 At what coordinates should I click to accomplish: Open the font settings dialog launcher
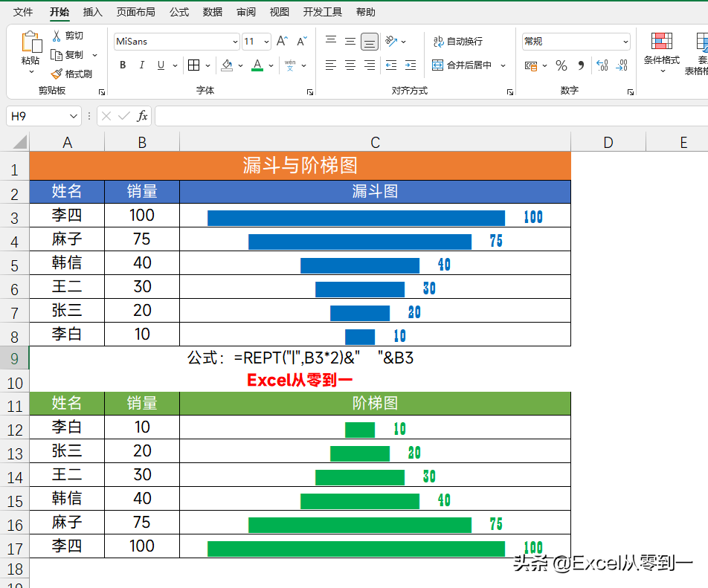click(310, 92)
